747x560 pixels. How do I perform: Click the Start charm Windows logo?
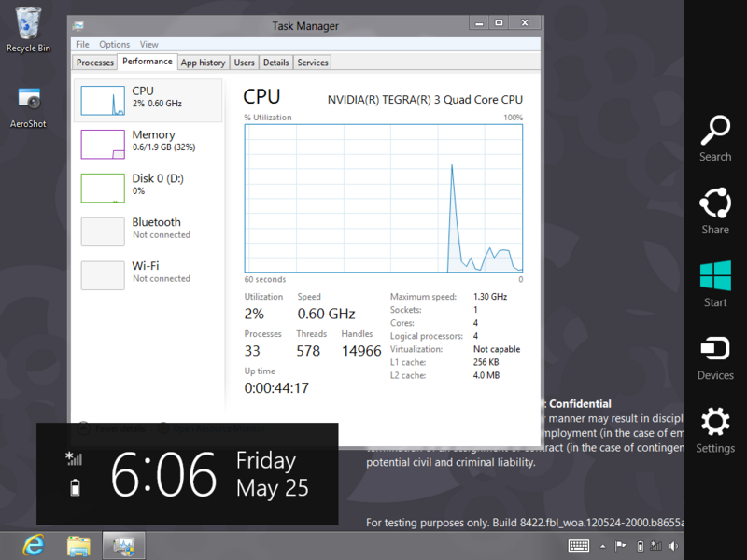coord(715,275)
